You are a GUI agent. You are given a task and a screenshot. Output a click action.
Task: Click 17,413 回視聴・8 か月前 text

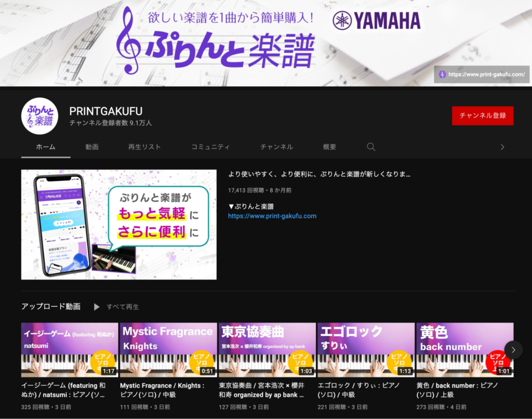tap(260, 190)
